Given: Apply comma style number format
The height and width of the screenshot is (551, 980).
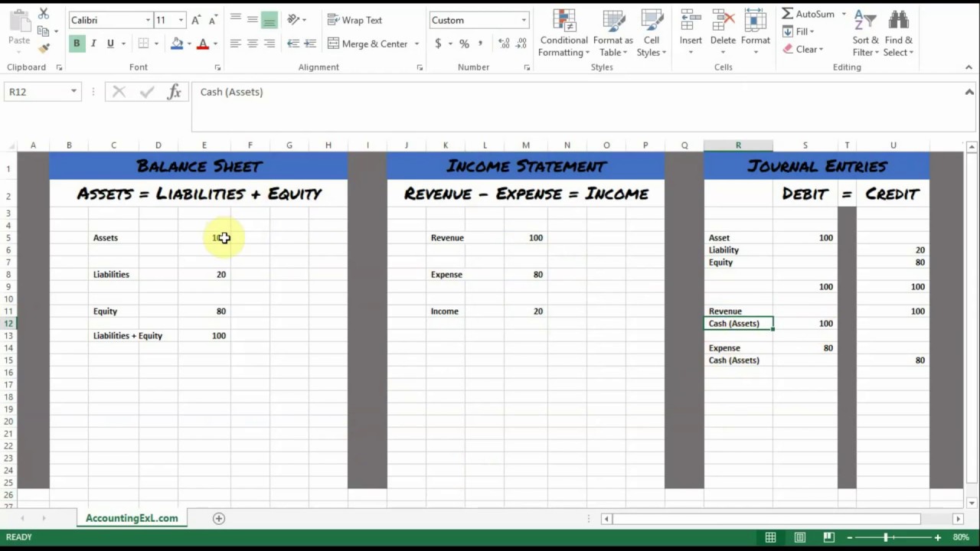Looking at the screenshot, I should (x=481, y=44).
